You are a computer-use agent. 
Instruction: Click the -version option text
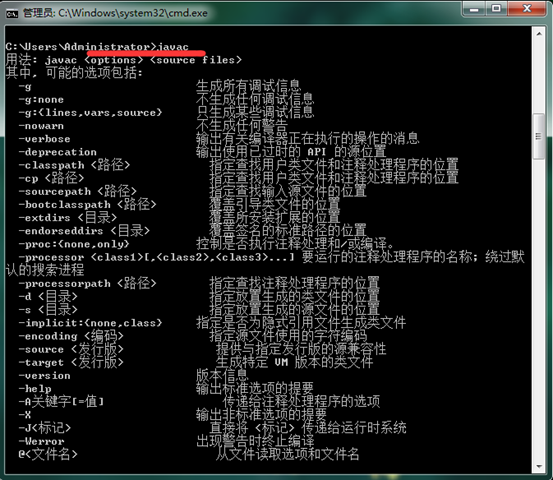(44, 376)
